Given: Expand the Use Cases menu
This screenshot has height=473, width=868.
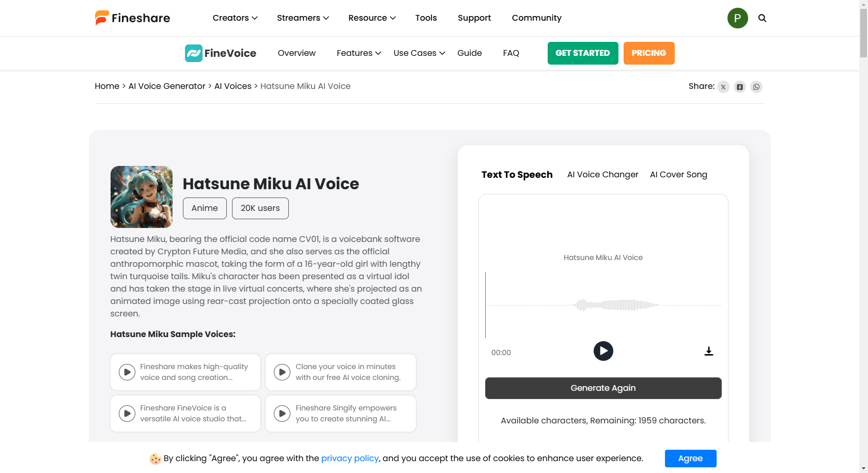Looking at the screenshot, I should point(419,53).
